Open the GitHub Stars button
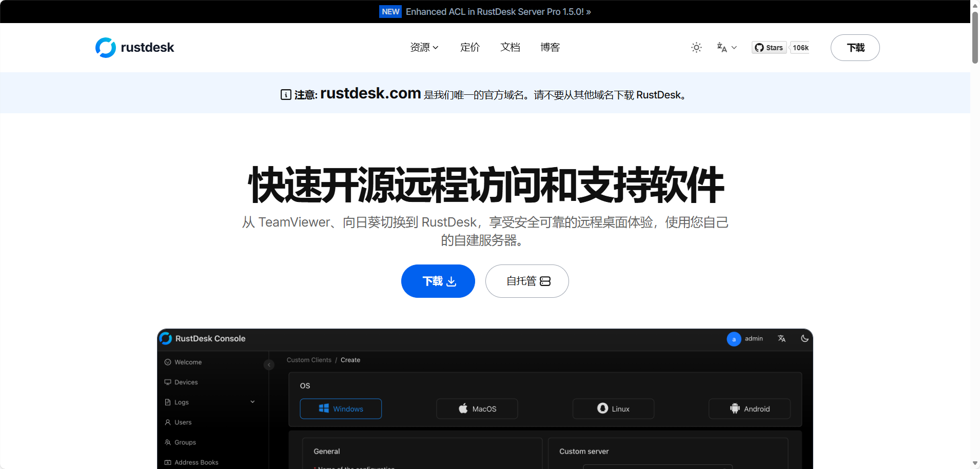The height and width of the screenshot is (469, 980). click(769, 48)
